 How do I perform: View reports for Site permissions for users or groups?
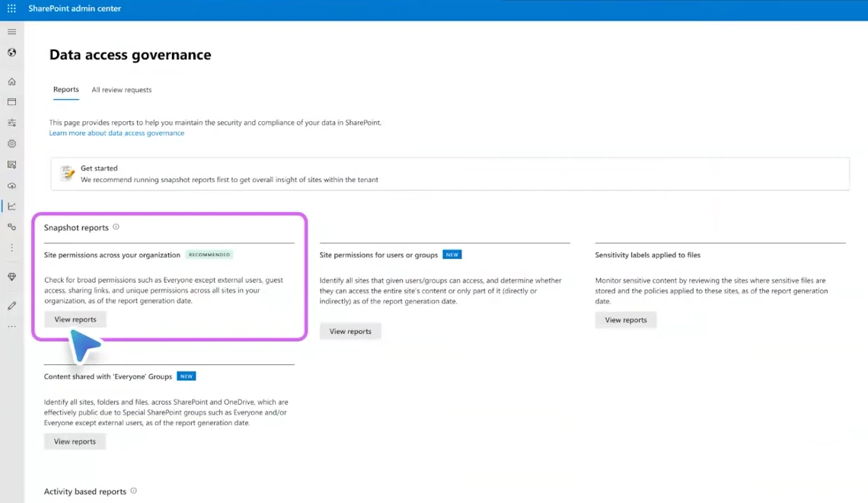click(350, 332)
